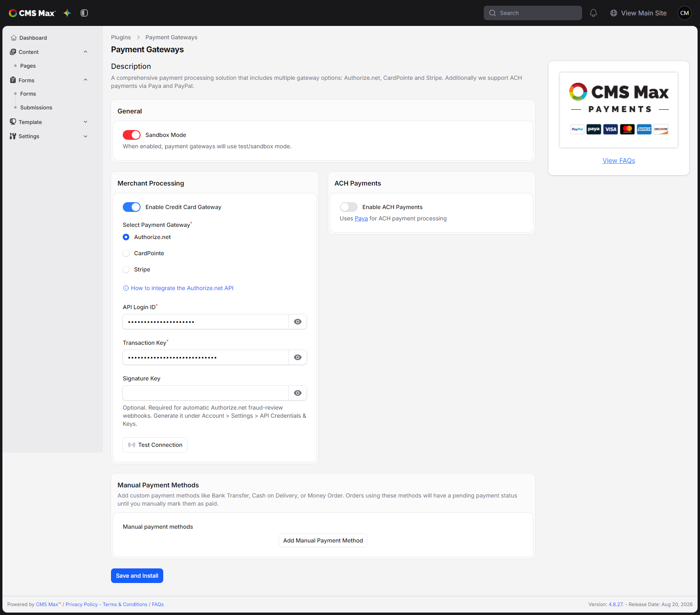
Task: Open Pages in the sidebar
Action: [28, 66]
